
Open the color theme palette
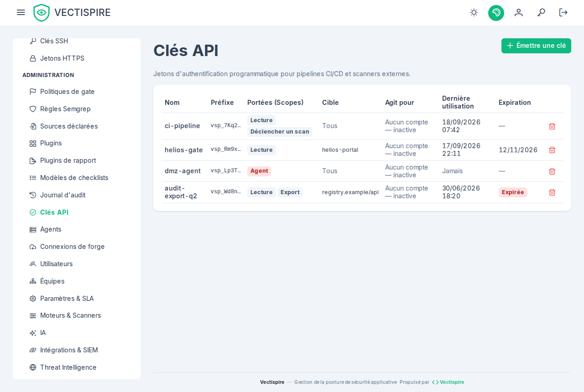pyautogui.click(x=496, y=13)
